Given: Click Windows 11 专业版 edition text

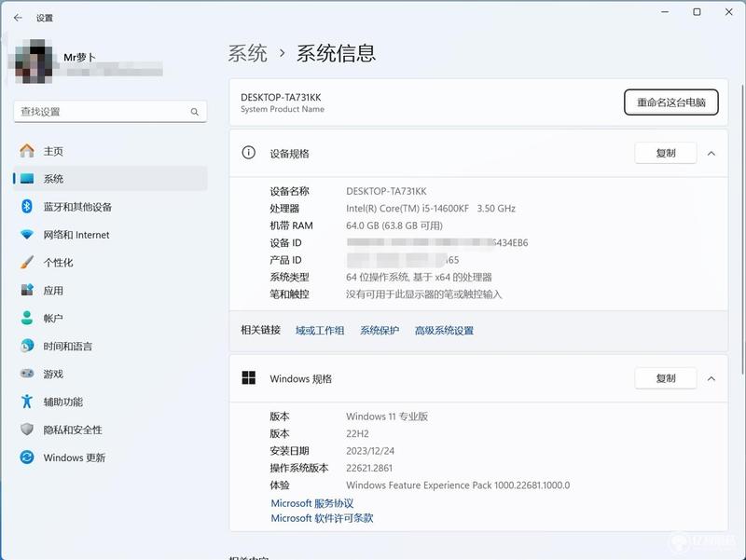Looking at the screenshot, I should pos(387,417).
